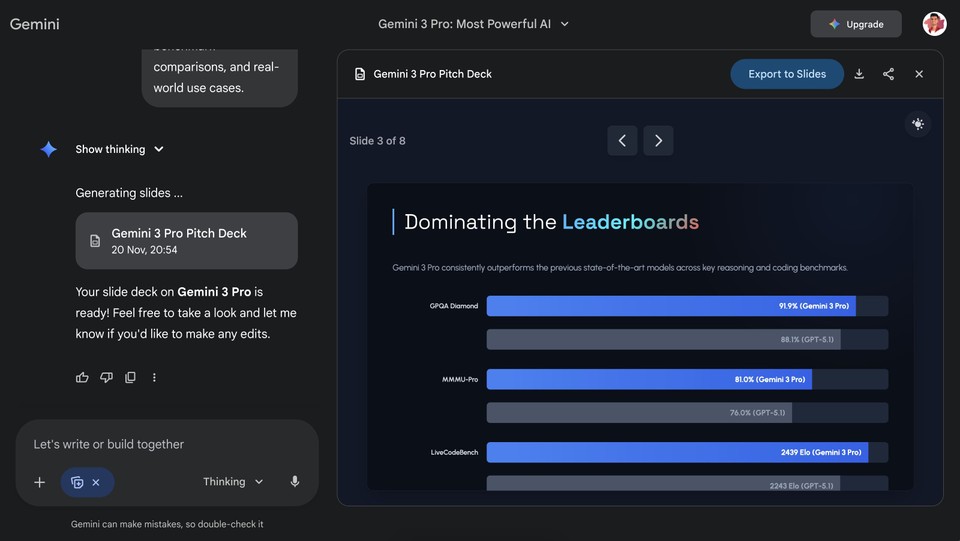The image size is (960, 541).
Task: Click the Gemini sparkle icon
Action: click(x=49, y=149)
